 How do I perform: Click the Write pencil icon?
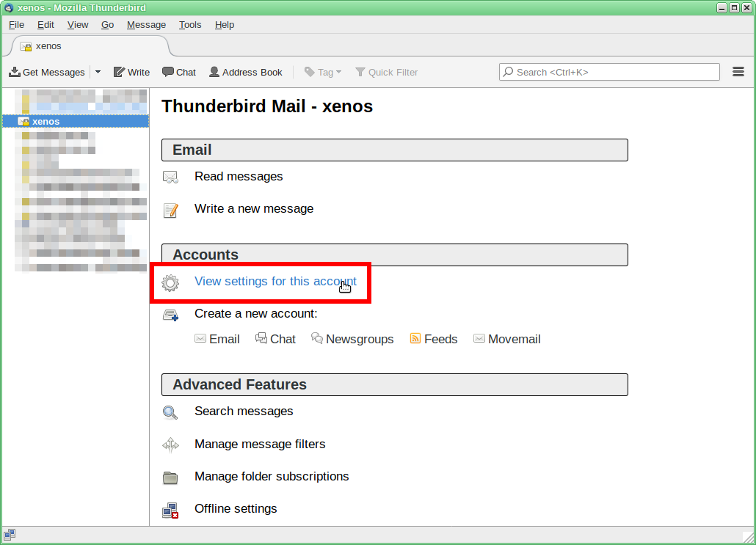pyautogui.click(x=119, y=72)
